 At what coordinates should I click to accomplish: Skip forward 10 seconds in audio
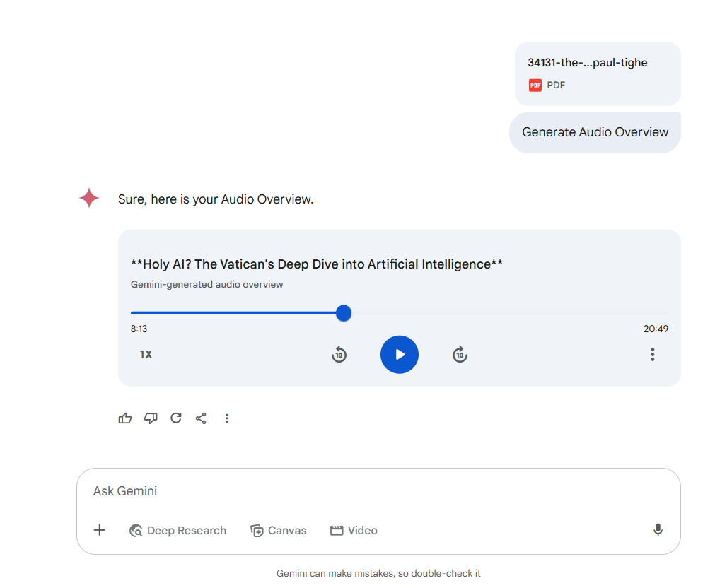[460, 355]
